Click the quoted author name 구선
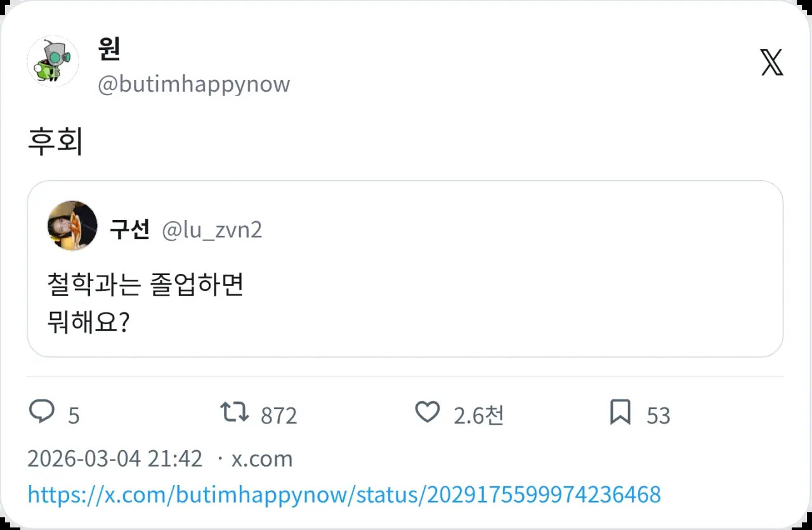The width and height of the screenshot is (812, 530). point(129,229)
